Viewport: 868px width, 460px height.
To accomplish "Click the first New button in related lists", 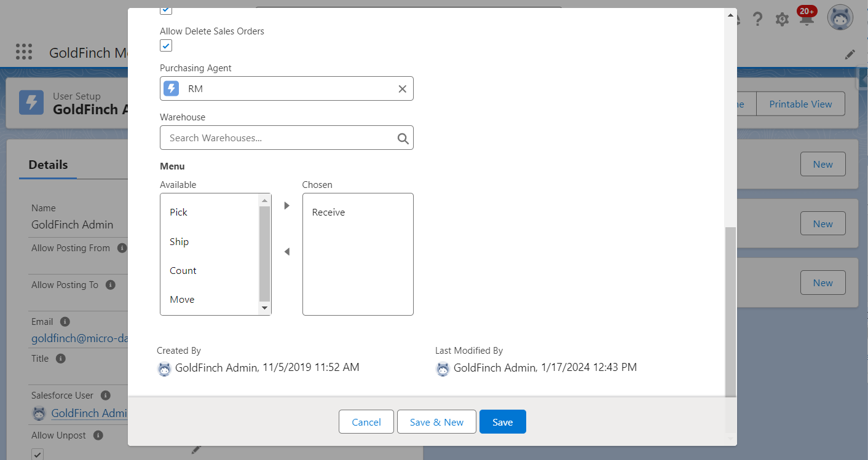I will point(823,164).
